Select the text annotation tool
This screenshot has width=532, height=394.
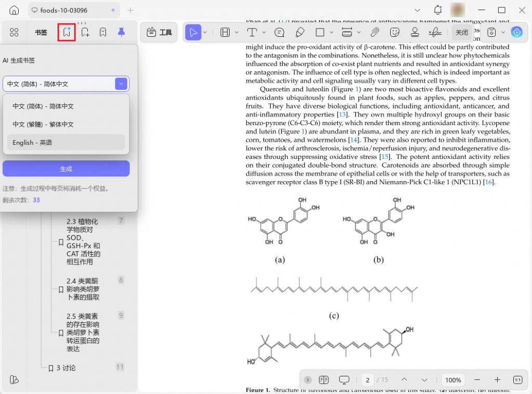(252, 32)
